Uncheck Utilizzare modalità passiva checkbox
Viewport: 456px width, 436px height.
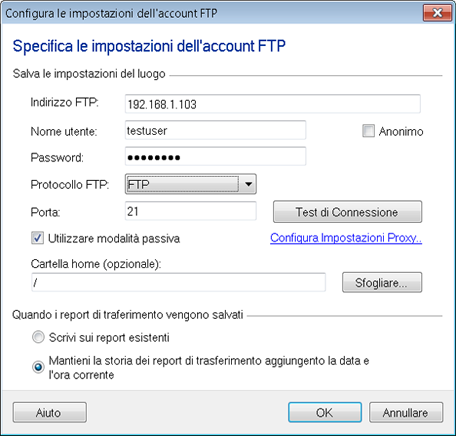click(x=37, y=238)
